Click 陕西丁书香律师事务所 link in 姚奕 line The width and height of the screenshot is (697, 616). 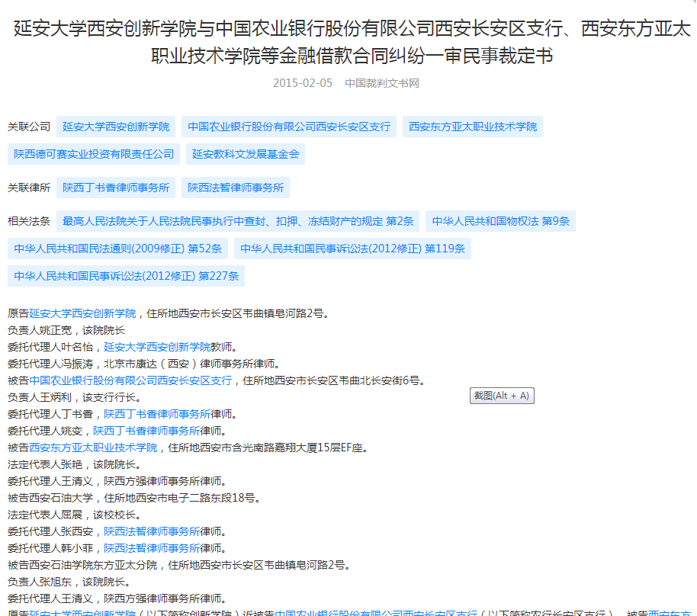coord(146,431)
